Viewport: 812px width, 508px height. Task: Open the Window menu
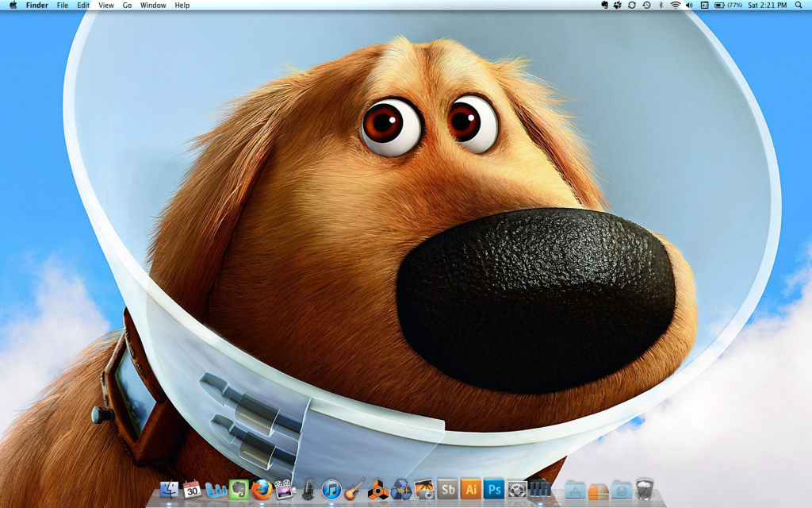[153, 6]
